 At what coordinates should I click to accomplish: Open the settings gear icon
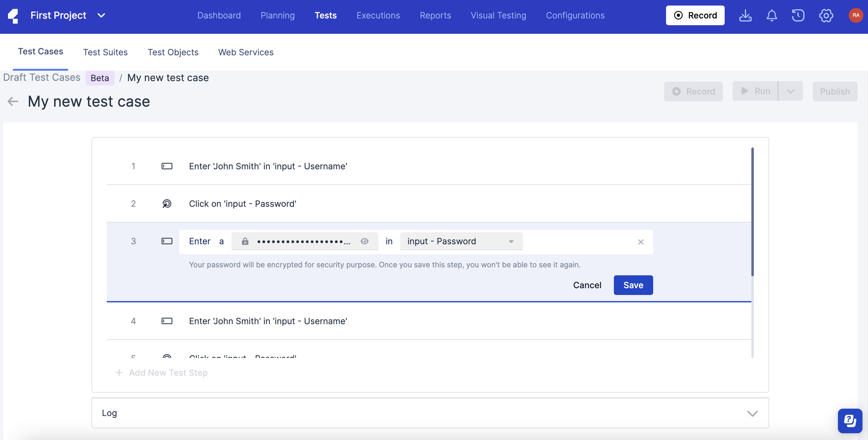tap(826, 16)
